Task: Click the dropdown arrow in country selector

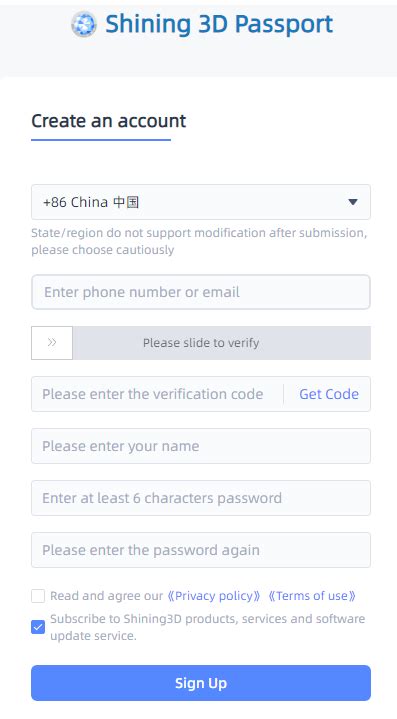Action: (353, 202)
